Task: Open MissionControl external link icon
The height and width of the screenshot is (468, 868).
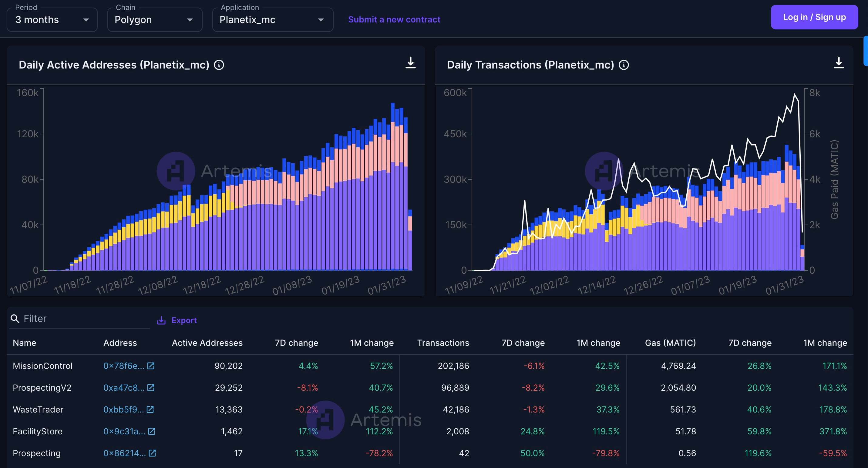Action: pyautogui.click(x=151, y=366)
